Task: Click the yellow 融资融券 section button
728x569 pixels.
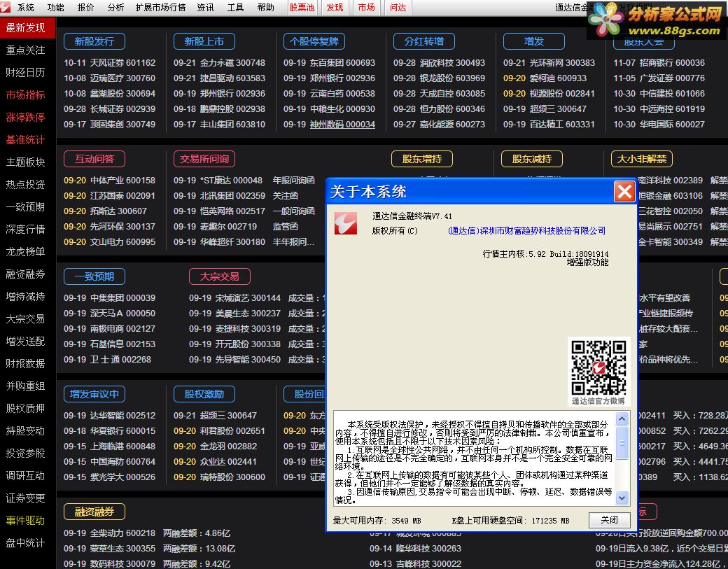Action: pos(94,512)
